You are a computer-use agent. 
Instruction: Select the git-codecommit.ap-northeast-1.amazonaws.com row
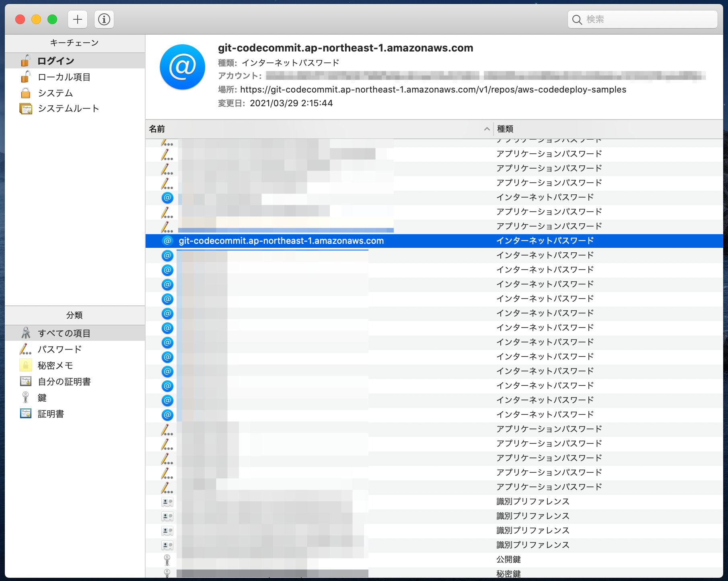click(x=434, y=241)
